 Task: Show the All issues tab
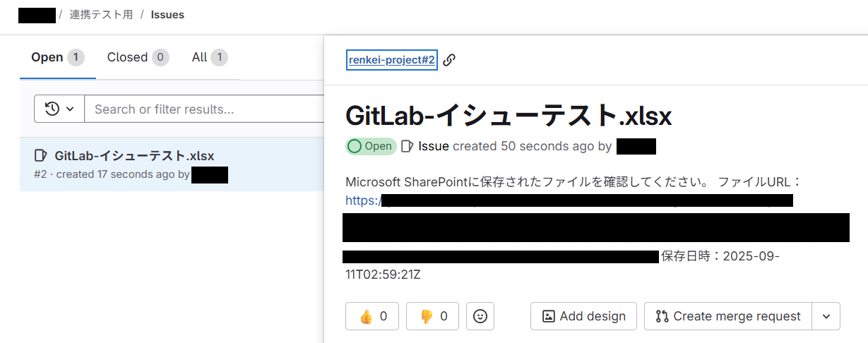pyautogui.click(x=200, y=57)
